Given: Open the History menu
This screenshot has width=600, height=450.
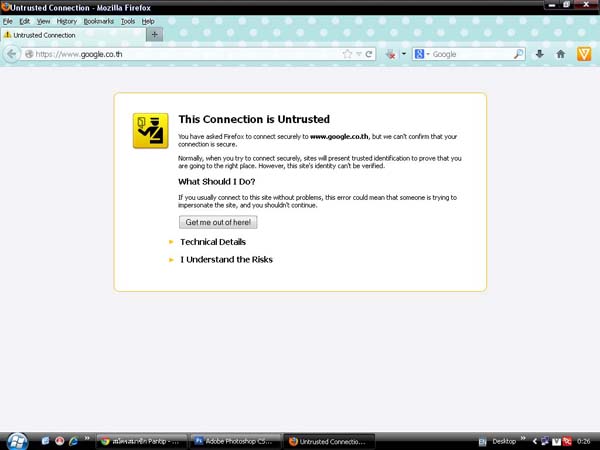Looking at the screenshot, I should 66,21.
